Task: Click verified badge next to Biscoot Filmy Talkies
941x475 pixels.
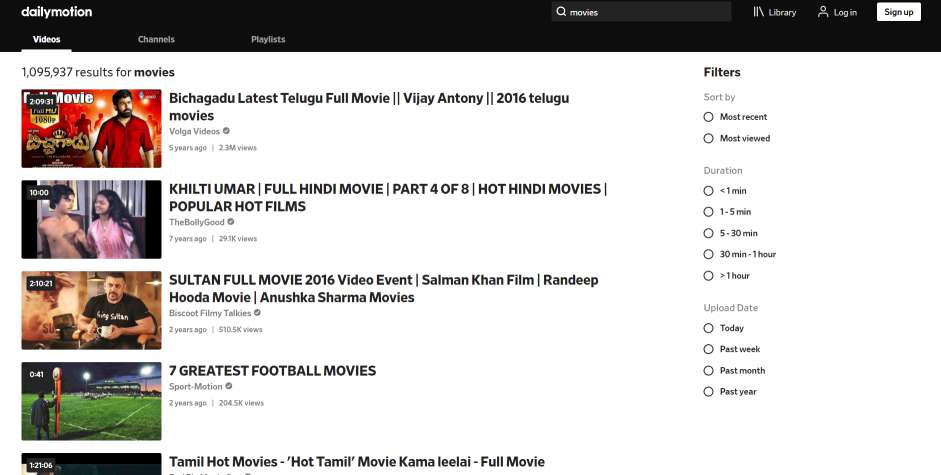Action: point(257,313)
